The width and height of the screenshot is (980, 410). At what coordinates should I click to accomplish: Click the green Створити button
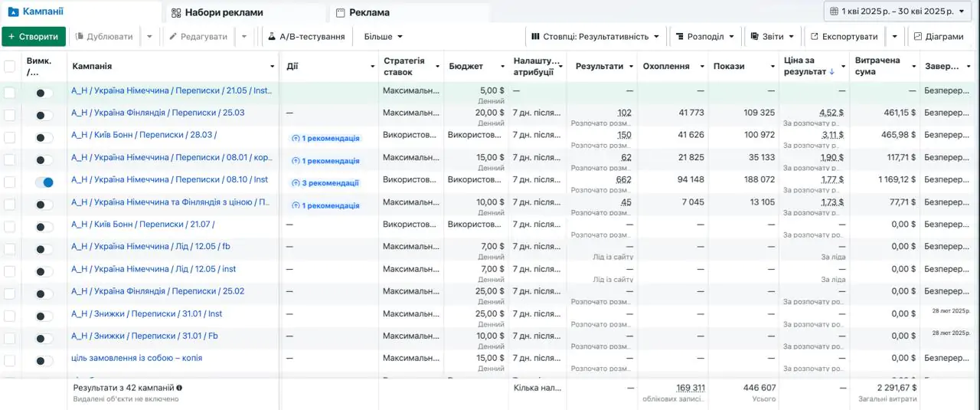tap(33, 36)
